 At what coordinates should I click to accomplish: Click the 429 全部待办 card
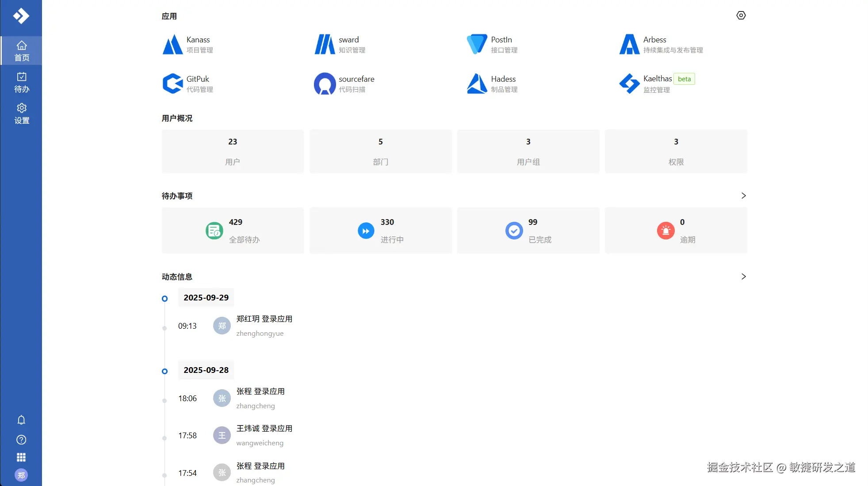(x=233, y=230)
